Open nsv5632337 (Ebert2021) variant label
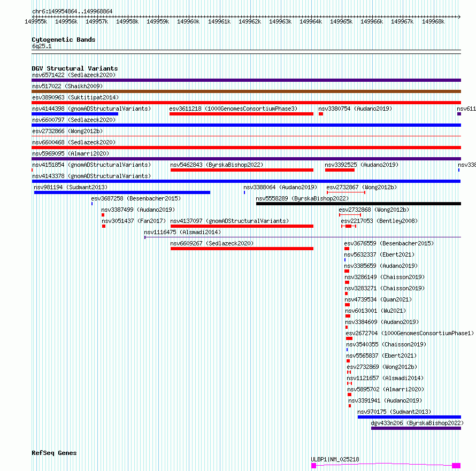The height and width of the screenshot is (471, 476). click(379, 254)
